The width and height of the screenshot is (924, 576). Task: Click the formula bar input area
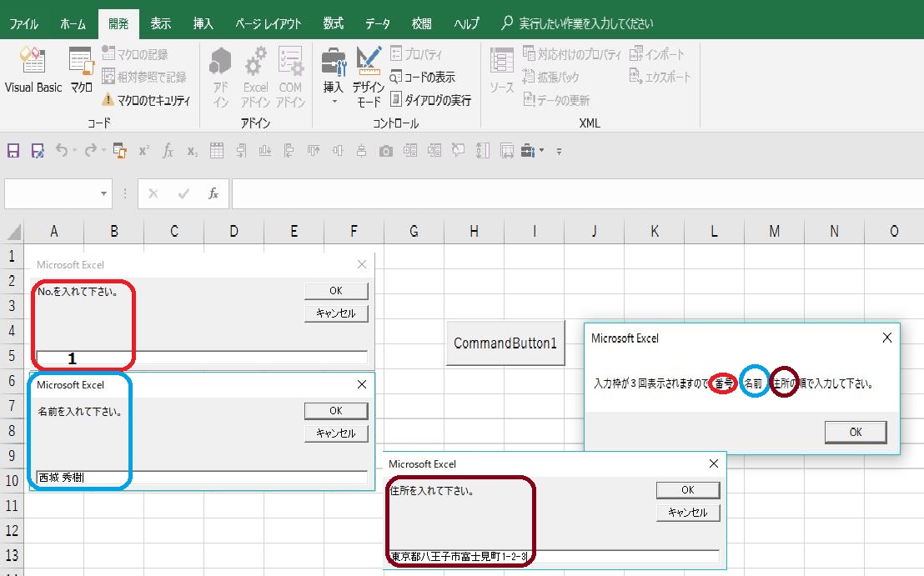coord(577,193)
